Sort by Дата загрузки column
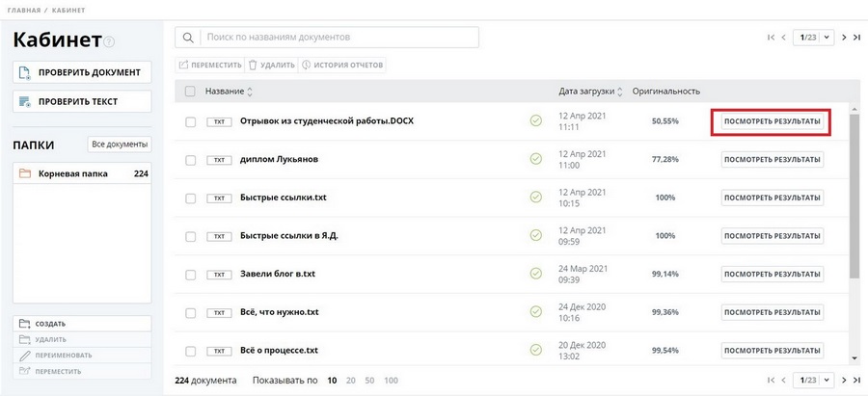 590,92
